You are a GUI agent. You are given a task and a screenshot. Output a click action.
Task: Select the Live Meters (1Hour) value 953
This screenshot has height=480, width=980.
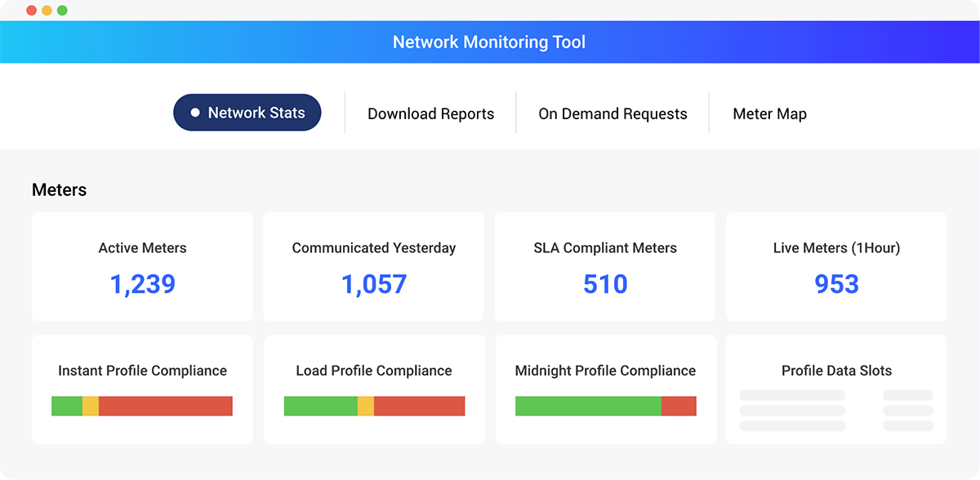[x=836, y=284]
